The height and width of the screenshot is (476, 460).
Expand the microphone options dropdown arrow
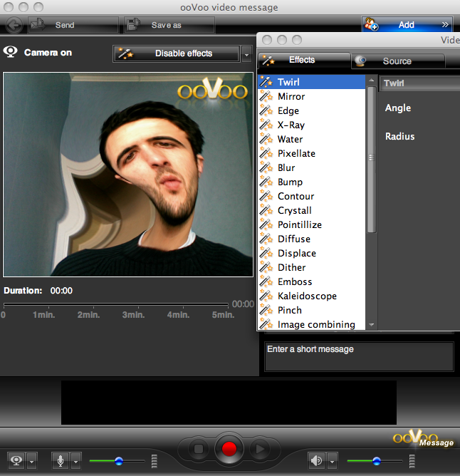coord(76,462)
